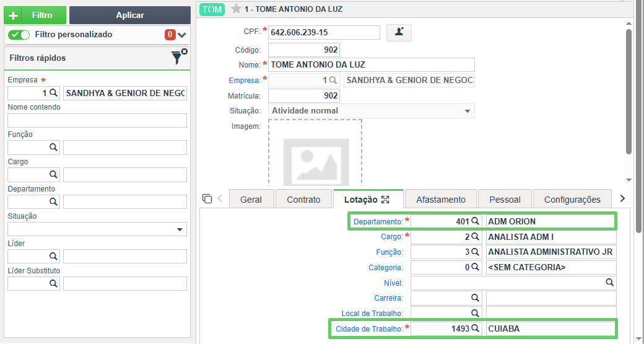
Task: Click the Categoria link label
Action: coord(386,268)
